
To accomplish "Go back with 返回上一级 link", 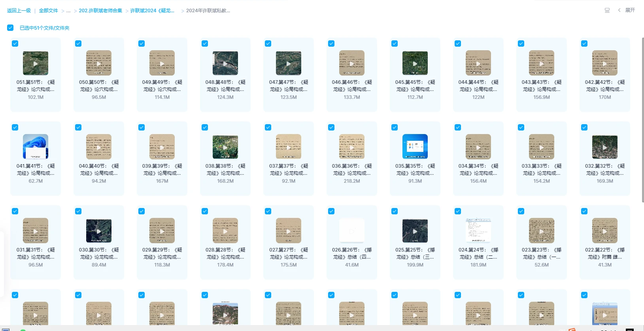I will point(19,11).
